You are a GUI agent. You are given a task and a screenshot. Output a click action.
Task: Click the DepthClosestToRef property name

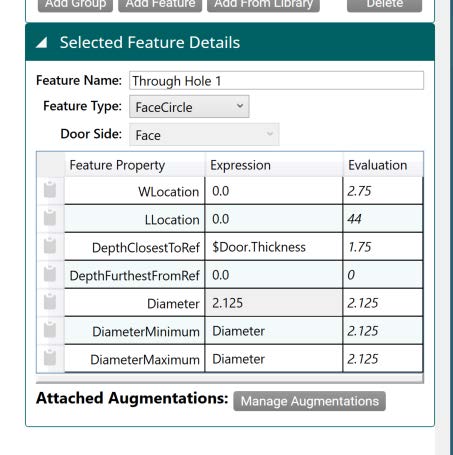(x=146, y=248)
